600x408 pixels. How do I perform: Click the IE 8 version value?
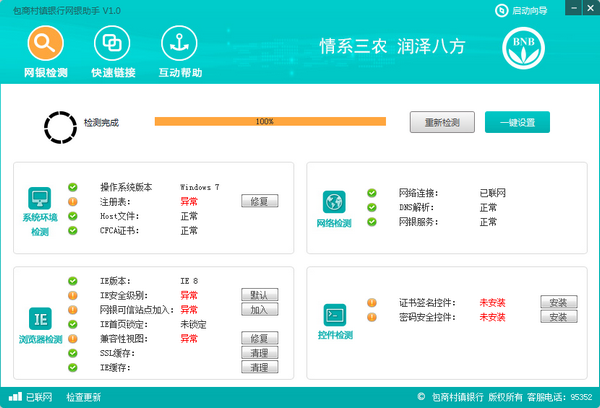coord(189,281)
